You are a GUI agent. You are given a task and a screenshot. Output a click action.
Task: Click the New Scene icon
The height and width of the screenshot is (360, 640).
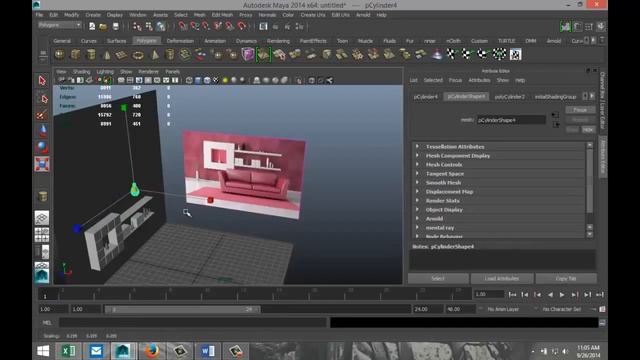coord(92,27)
